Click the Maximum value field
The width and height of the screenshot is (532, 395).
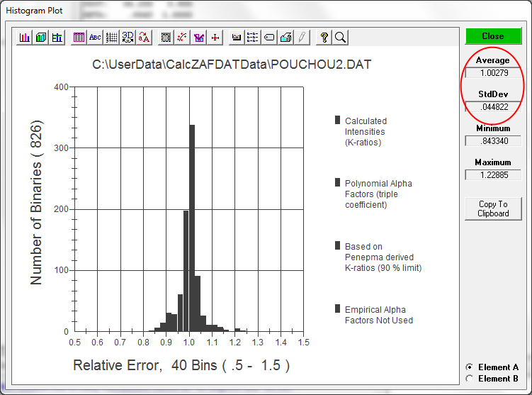[x=493, y=174]
